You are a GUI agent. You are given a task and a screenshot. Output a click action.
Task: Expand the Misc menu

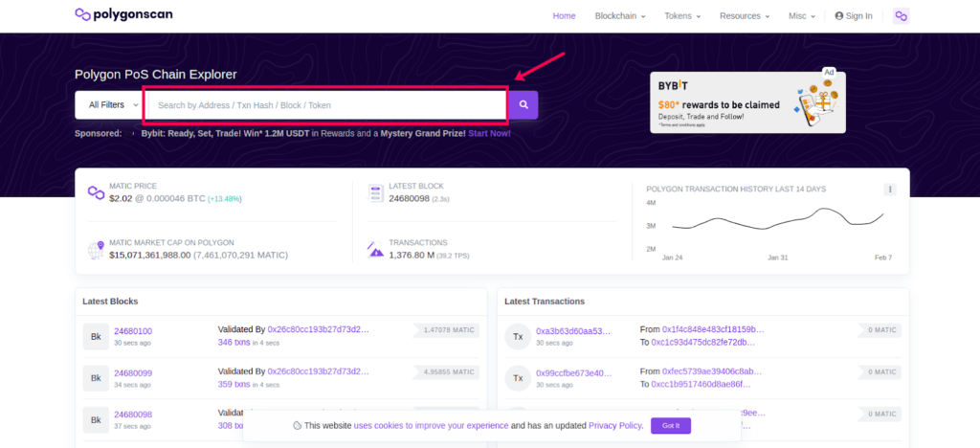click(x=802, y=16)
